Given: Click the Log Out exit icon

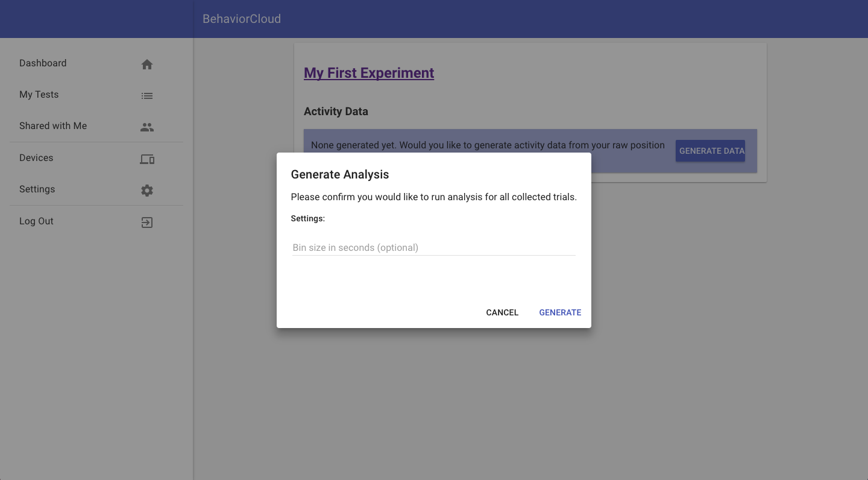Looking at the screenshot, I should (147, 223).
